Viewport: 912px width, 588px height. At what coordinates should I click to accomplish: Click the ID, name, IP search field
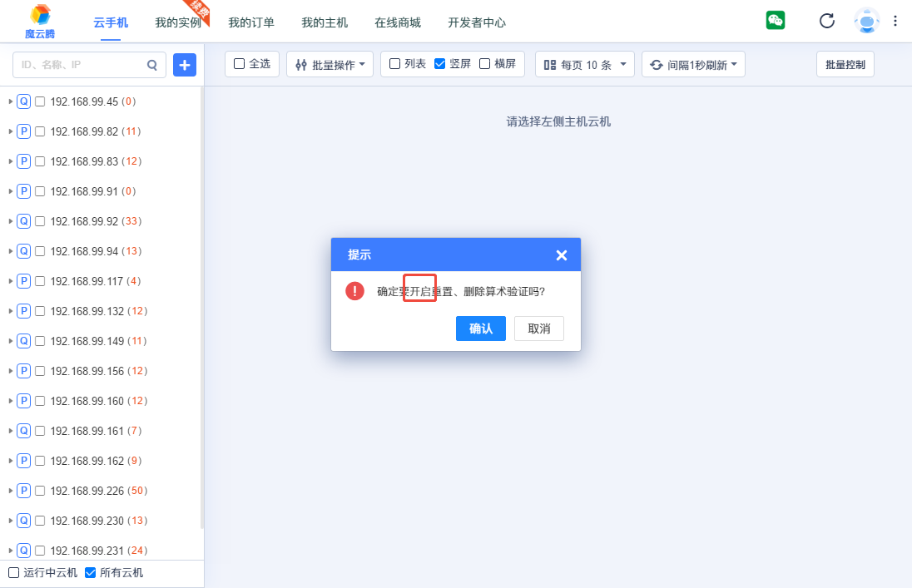tap(81, 64)
